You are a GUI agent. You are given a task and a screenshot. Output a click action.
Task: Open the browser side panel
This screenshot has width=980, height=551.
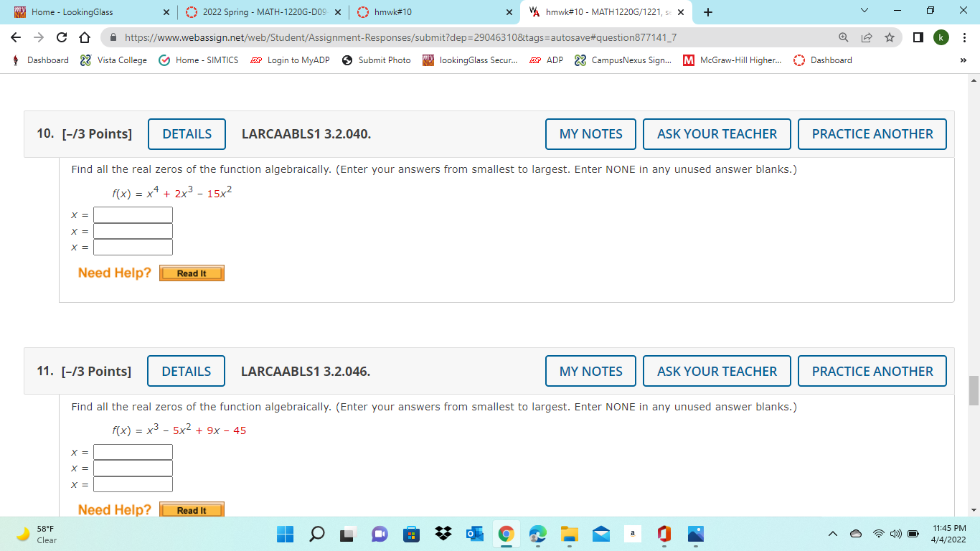point(918,37)
